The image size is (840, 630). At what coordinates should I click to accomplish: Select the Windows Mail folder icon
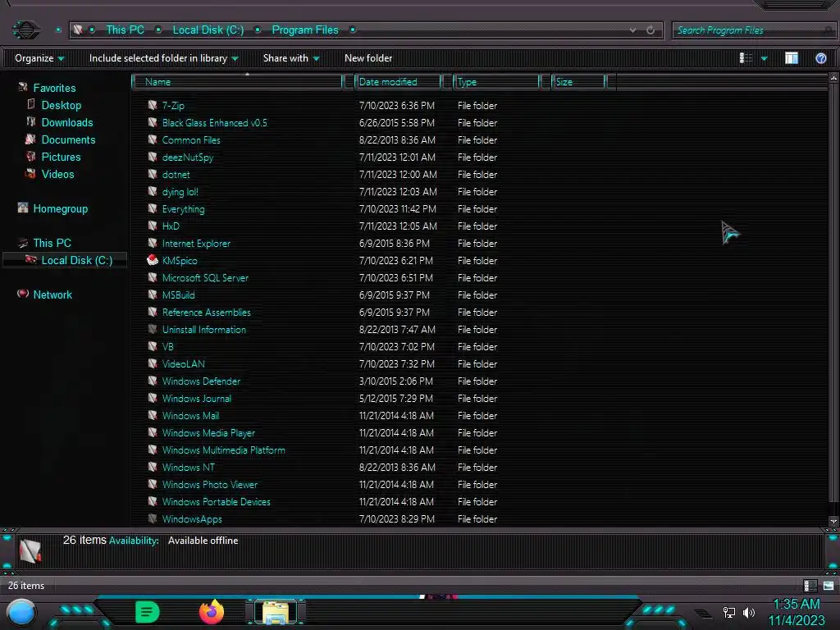click(153, 415)
